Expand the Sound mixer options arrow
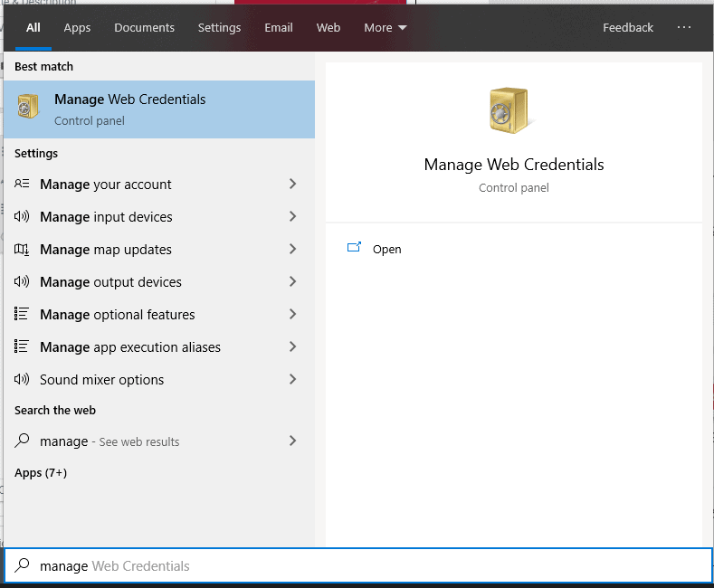 (x=292, y=380)
